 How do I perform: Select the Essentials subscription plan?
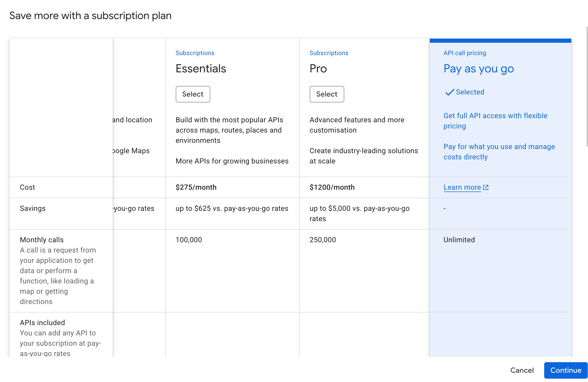pyautogui.click(x=193, y=94)
